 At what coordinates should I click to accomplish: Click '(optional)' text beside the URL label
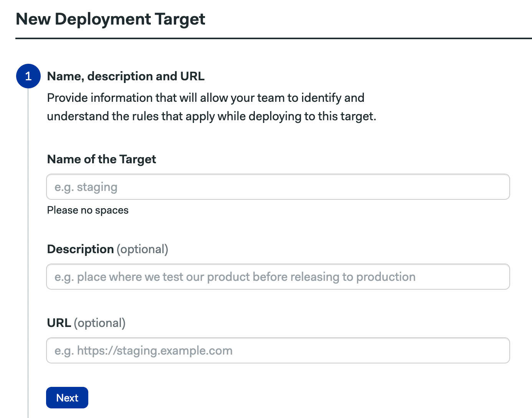click(x=100, y=323)
